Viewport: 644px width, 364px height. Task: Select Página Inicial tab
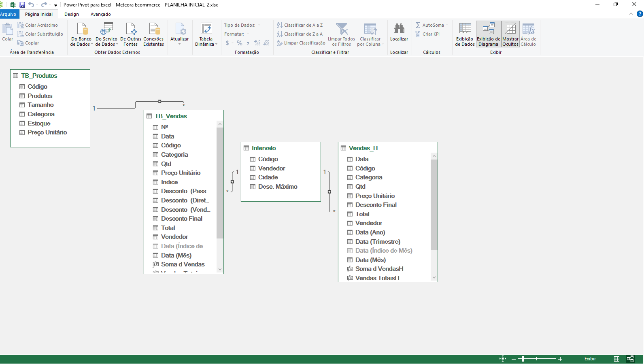39,14
